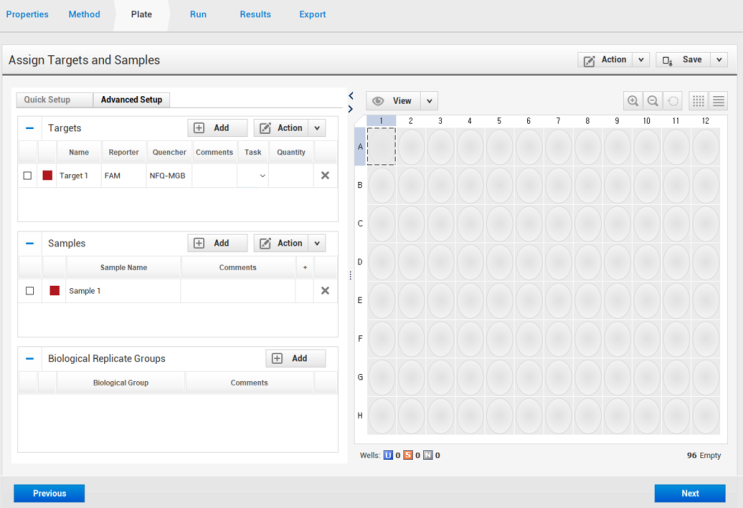
Task: Open the Method tab
Action: click(84, 14)
